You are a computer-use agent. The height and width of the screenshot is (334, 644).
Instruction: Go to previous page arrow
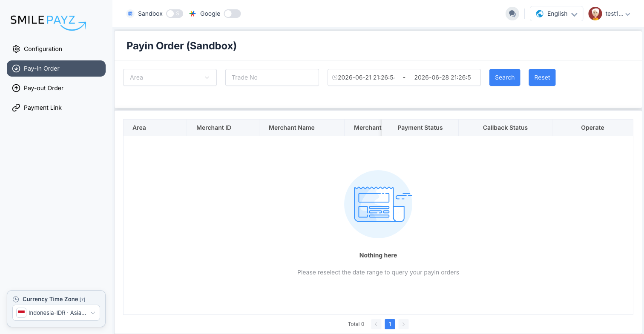[376, 324]
